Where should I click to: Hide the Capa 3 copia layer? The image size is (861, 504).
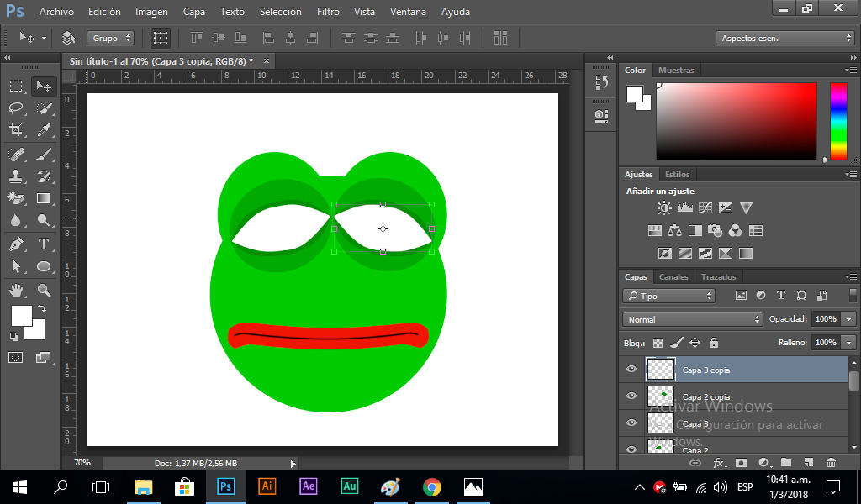click(631, 369)
